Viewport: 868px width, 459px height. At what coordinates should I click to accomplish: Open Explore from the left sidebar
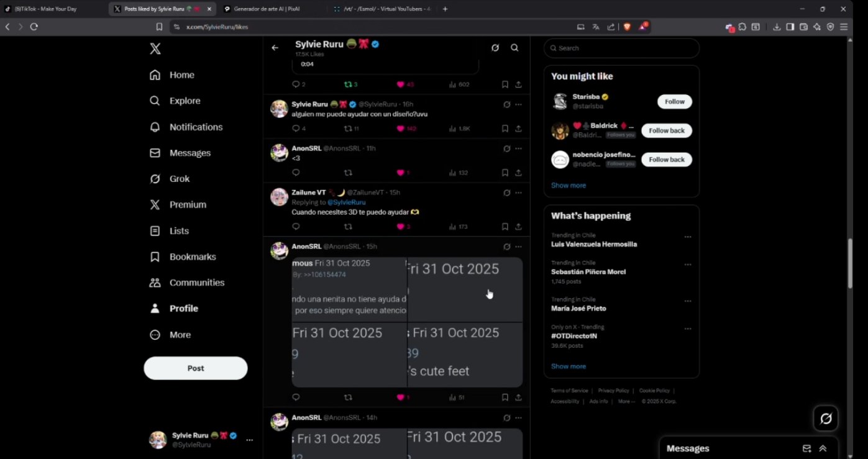[x=175, y=101]
